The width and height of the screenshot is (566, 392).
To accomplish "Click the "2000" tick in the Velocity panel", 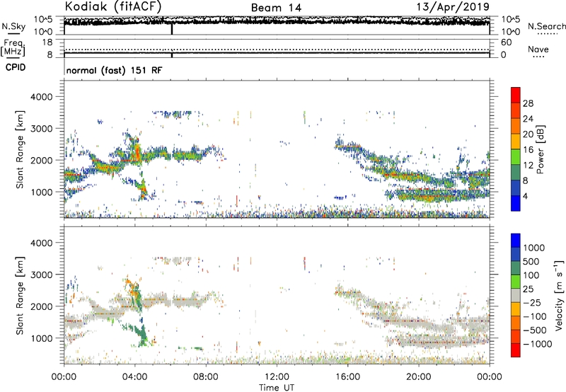I will (41, 306).
